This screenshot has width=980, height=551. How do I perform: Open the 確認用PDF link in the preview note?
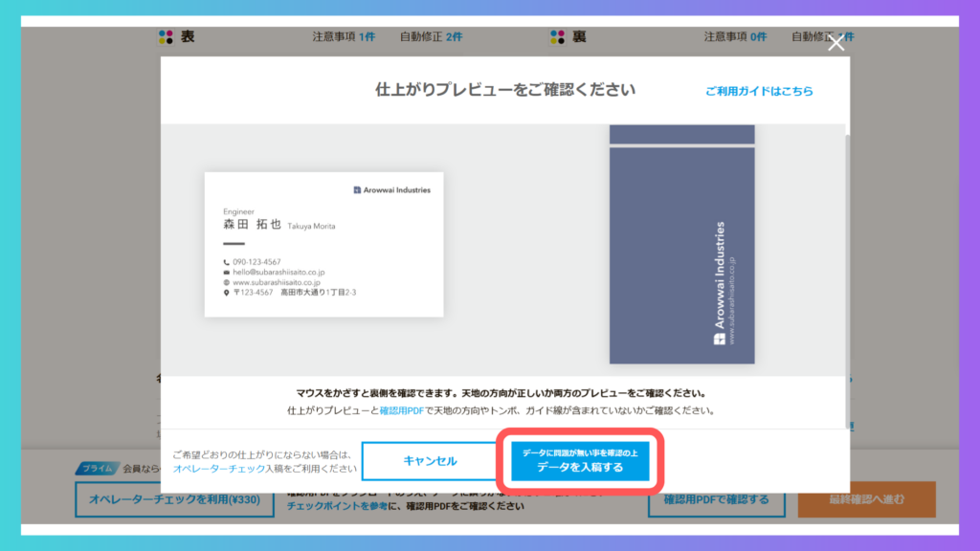tap(400, 410)
